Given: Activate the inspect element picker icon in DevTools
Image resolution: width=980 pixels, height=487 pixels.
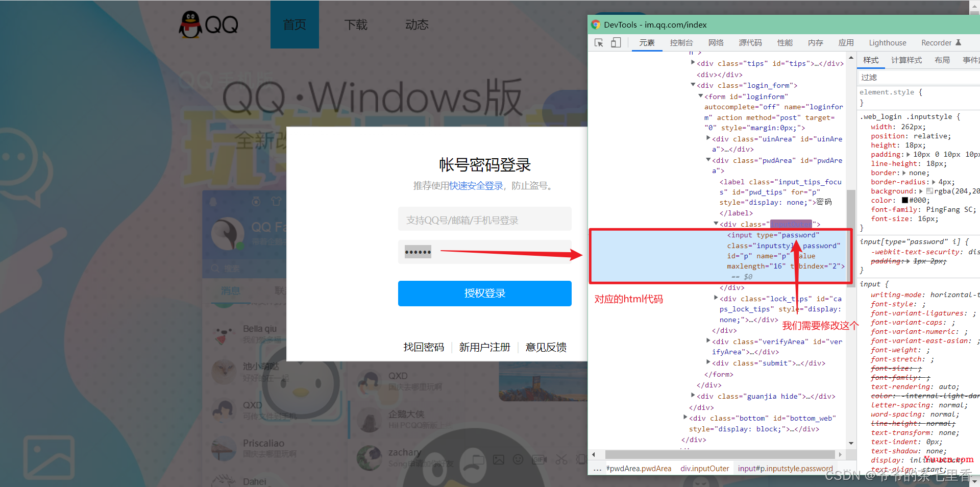Looking at the screenshot, I should pyautogui.click(x=599, y=43).
